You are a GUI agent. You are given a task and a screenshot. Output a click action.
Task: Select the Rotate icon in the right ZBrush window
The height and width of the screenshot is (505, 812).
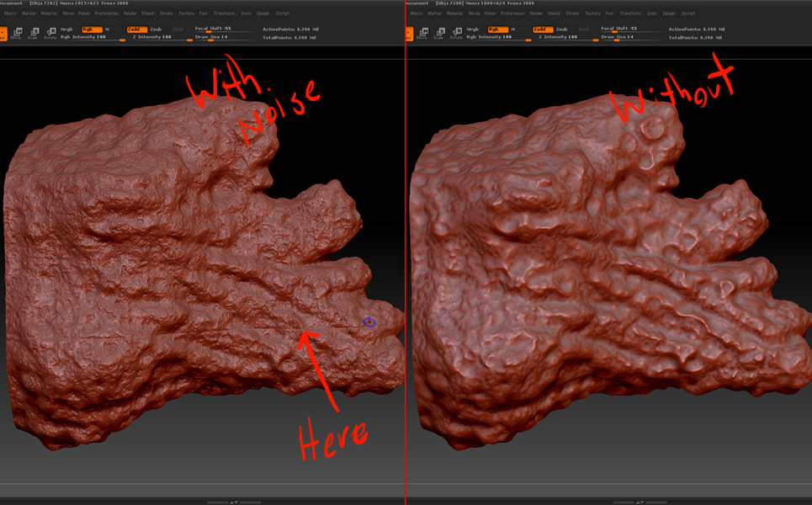(459, 33)
